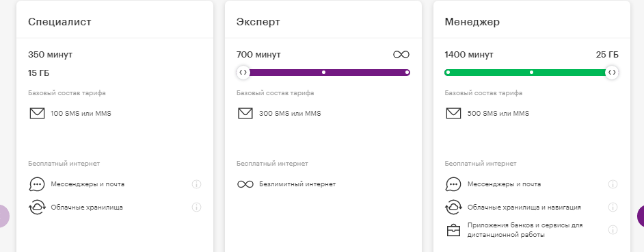This screenshot has height=252, width=644.
Task: Go to previous tariffs with left carousel arrow
Action: point(4,216)
